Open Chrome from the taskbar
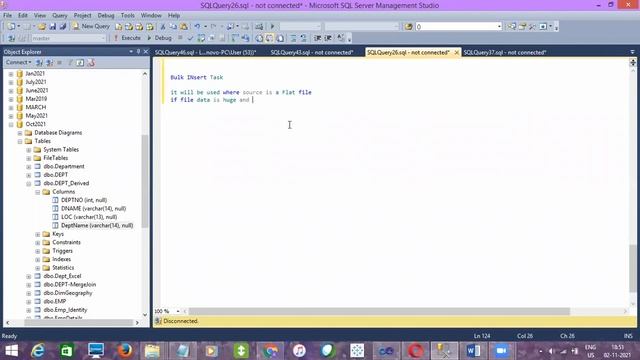Image resolution: width=640 pixels, height=360 pixels. [x=270, y=351]
